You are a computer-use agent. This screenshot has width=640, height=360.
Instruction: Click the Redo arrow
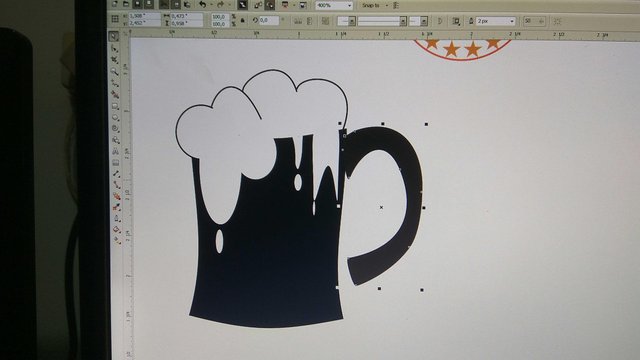[220, 4]
